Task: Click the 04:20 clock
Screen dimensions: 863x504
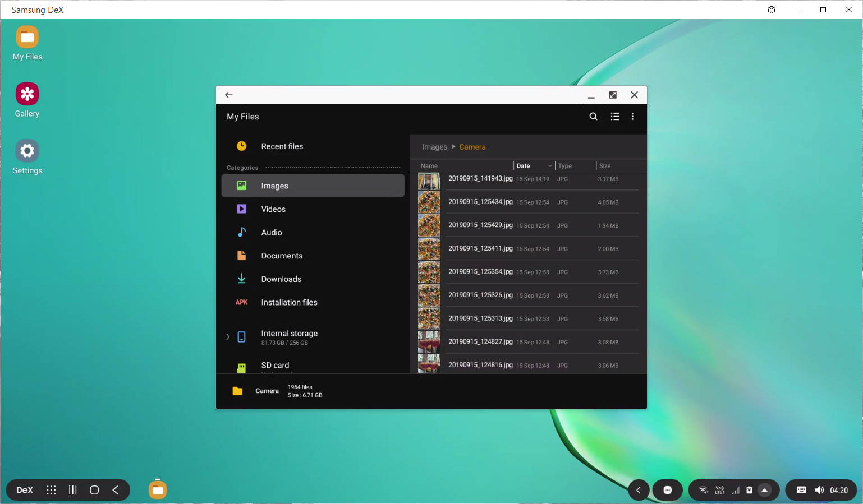Action: click(839, 491)
